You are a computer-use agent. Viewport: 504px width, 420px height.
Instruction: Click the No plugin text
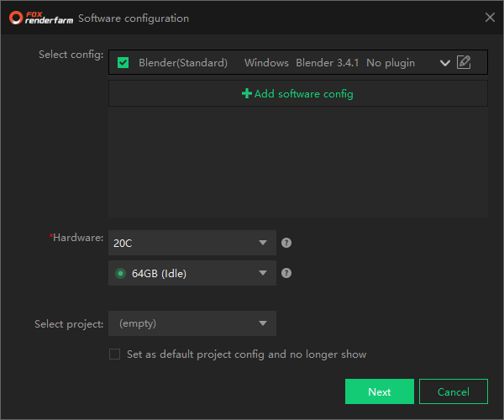point(391,63)
